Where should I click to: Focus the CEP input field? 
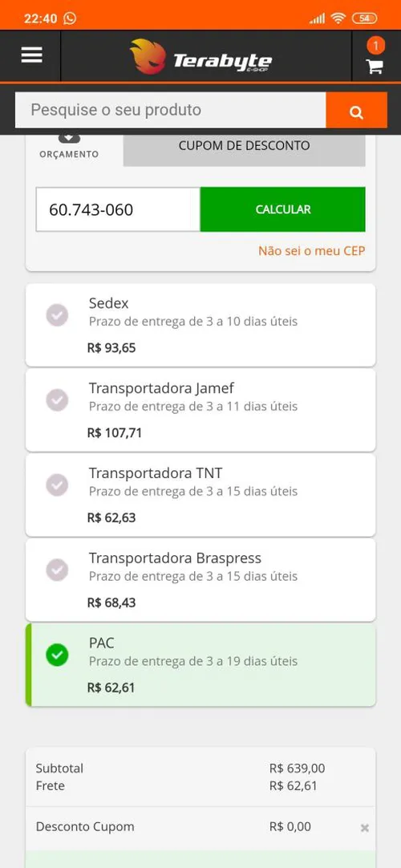point(118,209)
